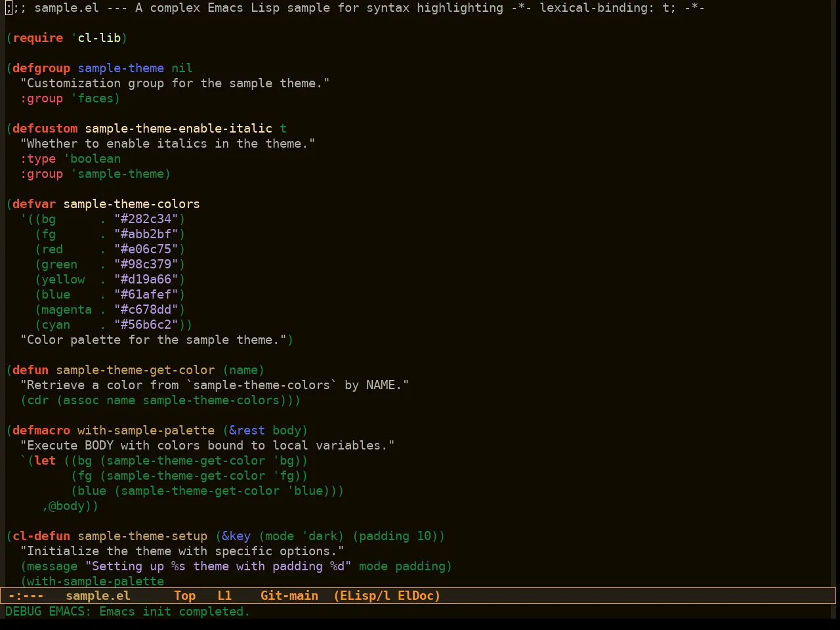This screenshot has height=630, width=840.
Task: Click the color string "#d19a66"
Action: pos(146,280)
